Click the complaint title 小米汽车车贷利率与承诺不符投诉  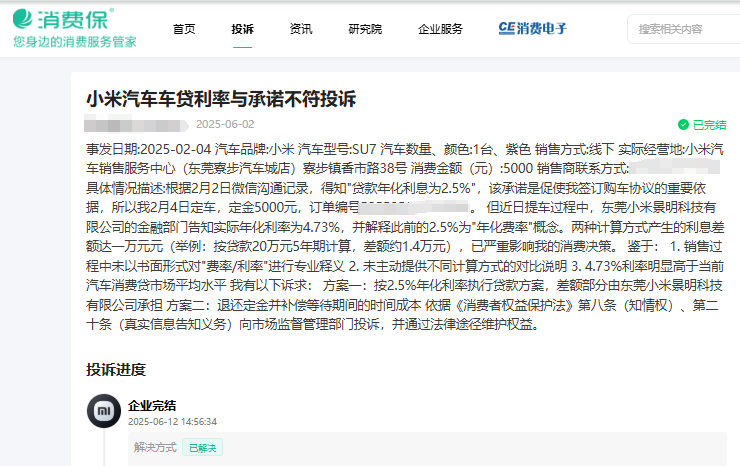click(x=221, y=99)
